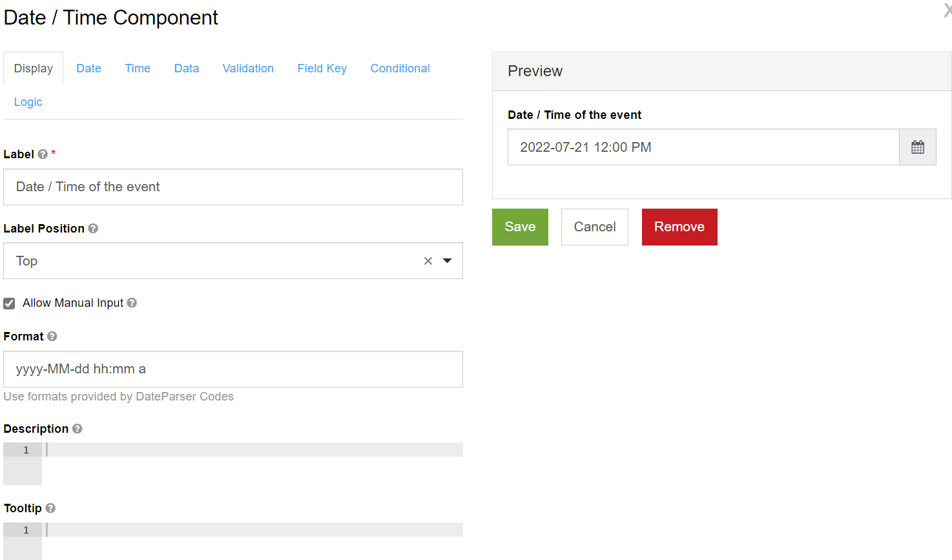
Task: Open the calendar picker icon in preview
Action: (917, 147)
